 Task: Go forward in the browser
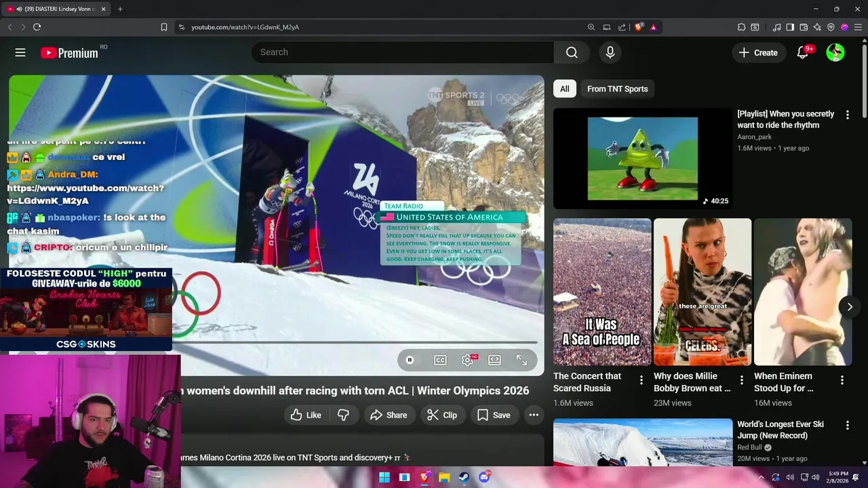(22, 27)
